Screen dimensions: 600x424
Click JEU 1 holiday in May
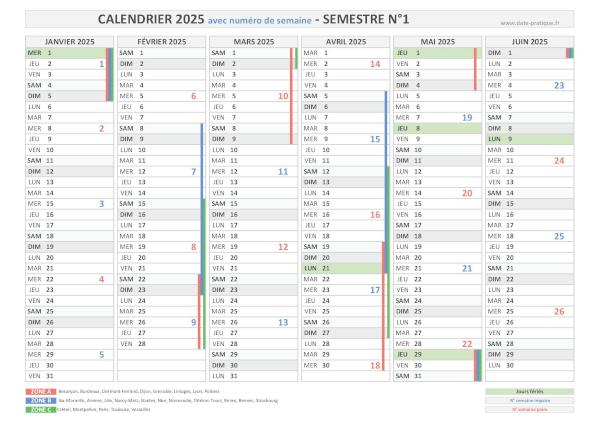click(x=434, y=53)
